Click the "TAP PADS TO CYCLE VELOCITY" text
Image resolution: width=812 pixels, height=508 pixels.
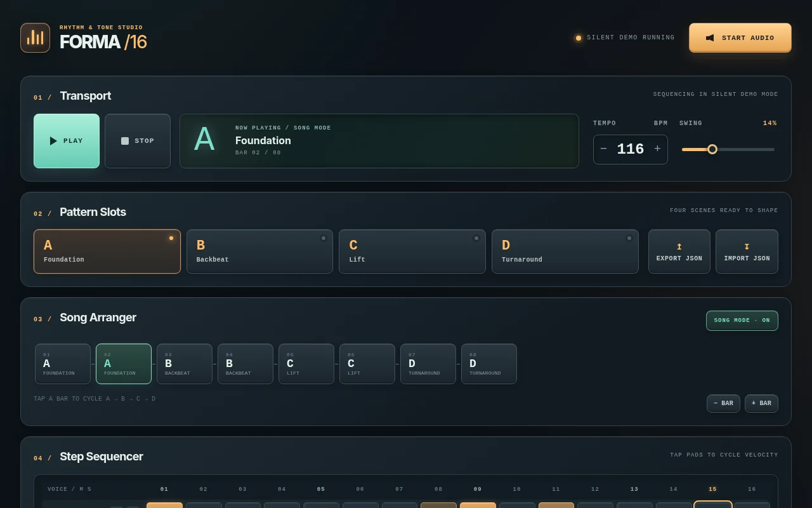[724, 455]
